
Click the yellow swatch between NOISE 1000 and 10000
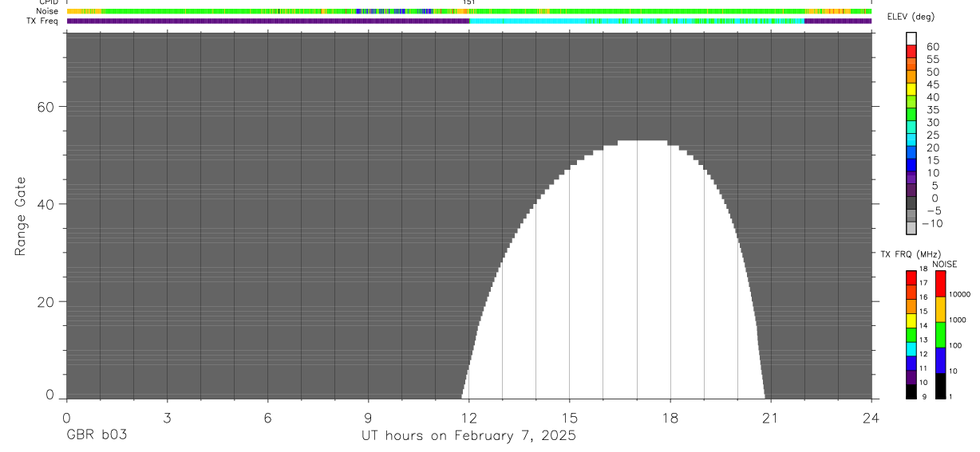click(940, 309)
